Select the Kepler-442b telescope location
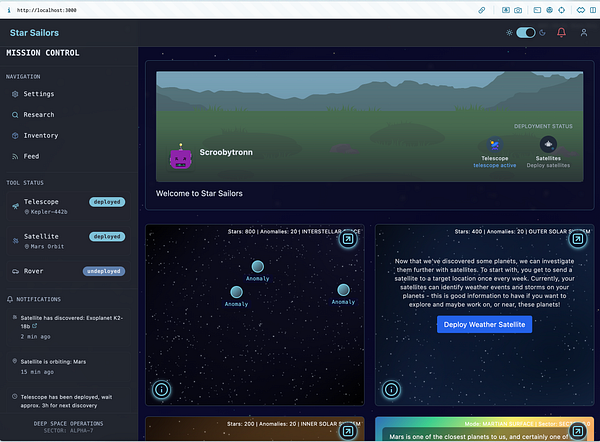Image resolution: width=600 pixels, height=442 pixels. [x=46, y=212]
